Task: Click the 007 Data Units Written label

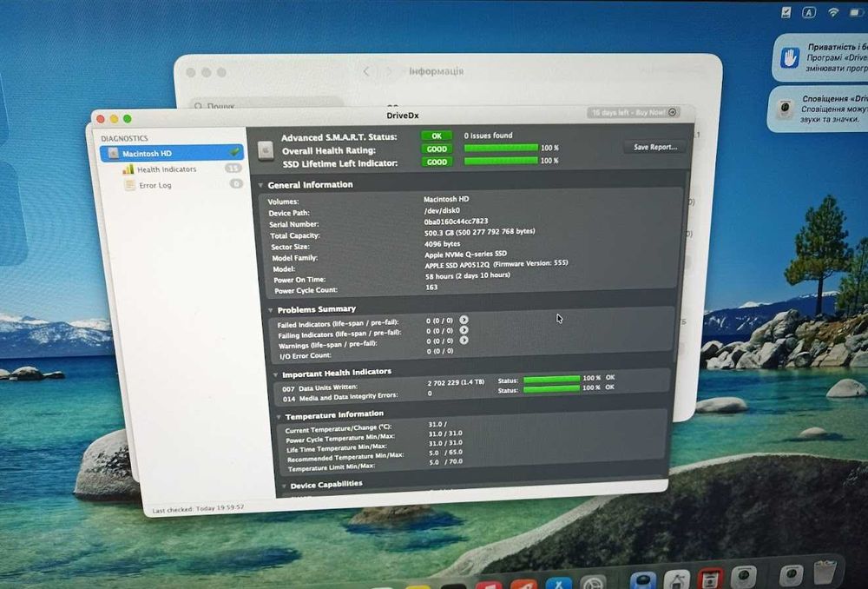Action: click(319, 387)
